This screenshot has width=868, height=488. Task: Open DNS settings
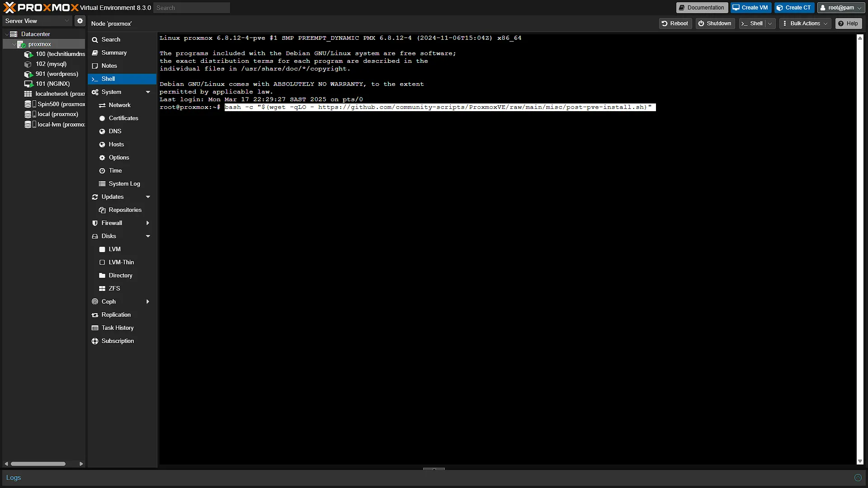(x=122, y=131)
